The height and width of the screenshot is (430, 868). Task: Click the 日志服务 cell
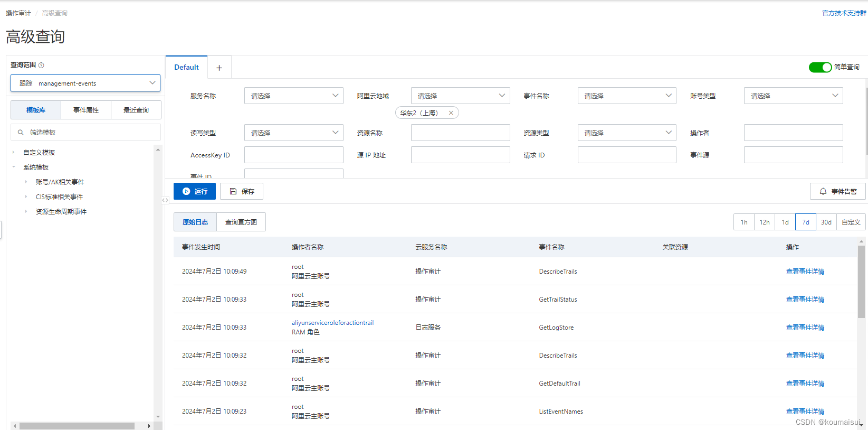428,327
